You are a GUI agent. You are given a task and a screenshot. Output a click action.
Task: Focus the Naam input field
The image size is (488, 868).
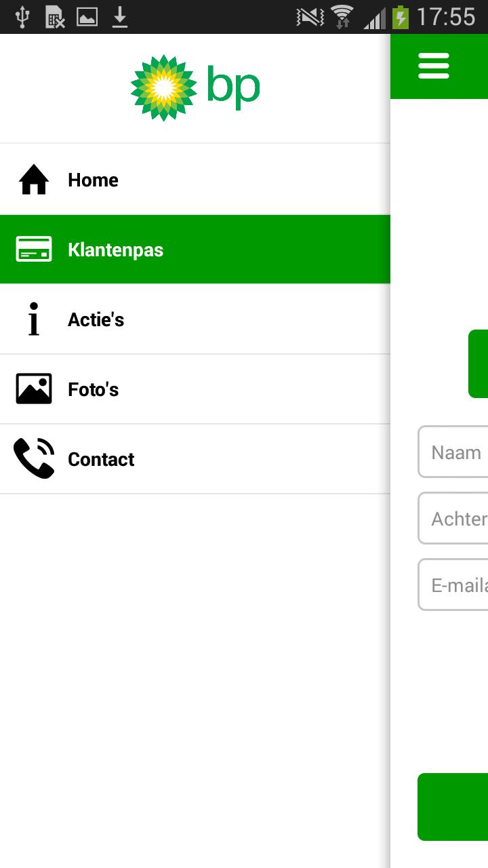pyautogui.click(x=454, y=452)
